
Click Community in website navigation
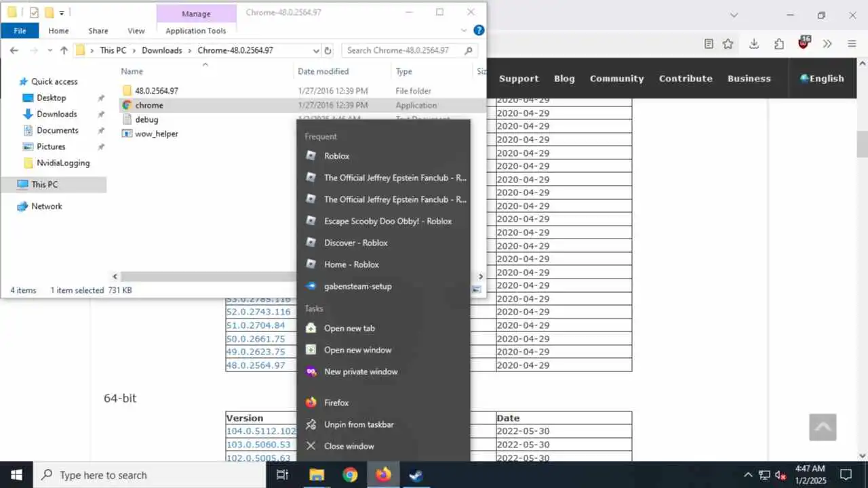(x=617, y=79)
